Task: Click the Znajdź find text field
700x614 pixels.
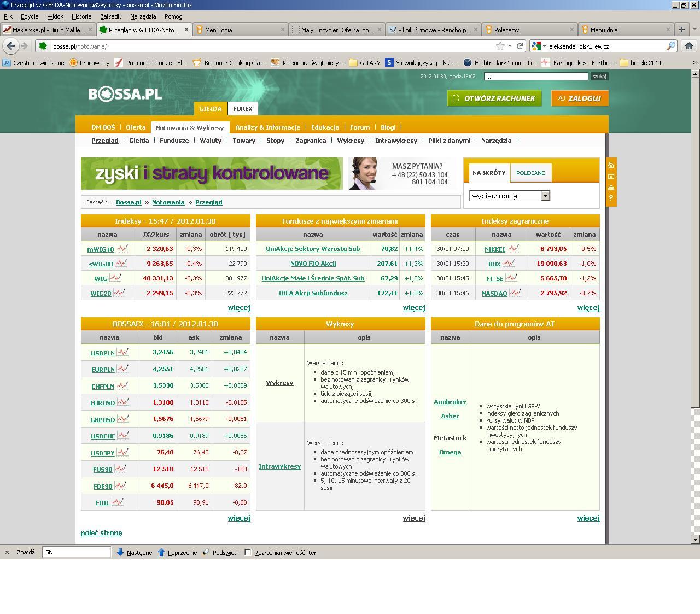Action: (77, 552)
